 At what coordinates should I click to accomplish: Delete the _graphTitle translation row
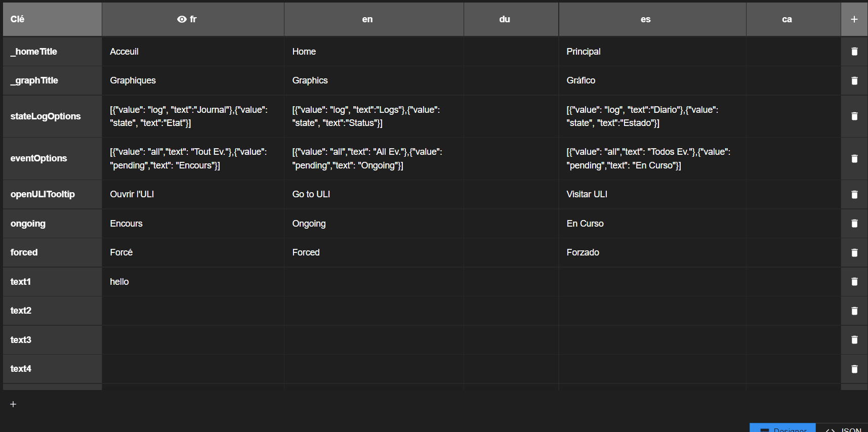(854, 80)
